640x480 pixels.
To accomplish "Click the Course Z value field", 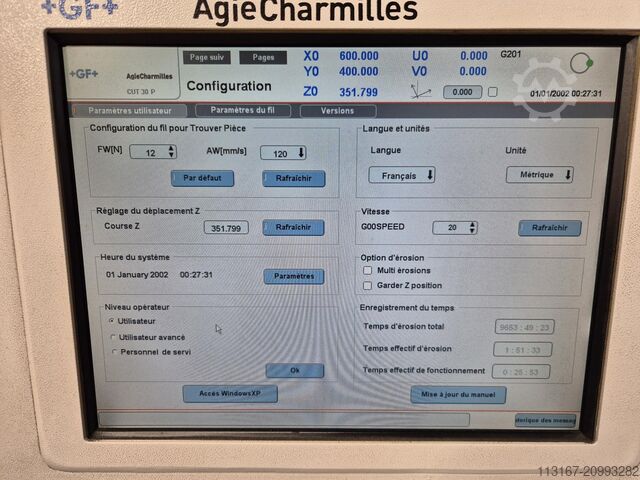I will click(227, 228).
